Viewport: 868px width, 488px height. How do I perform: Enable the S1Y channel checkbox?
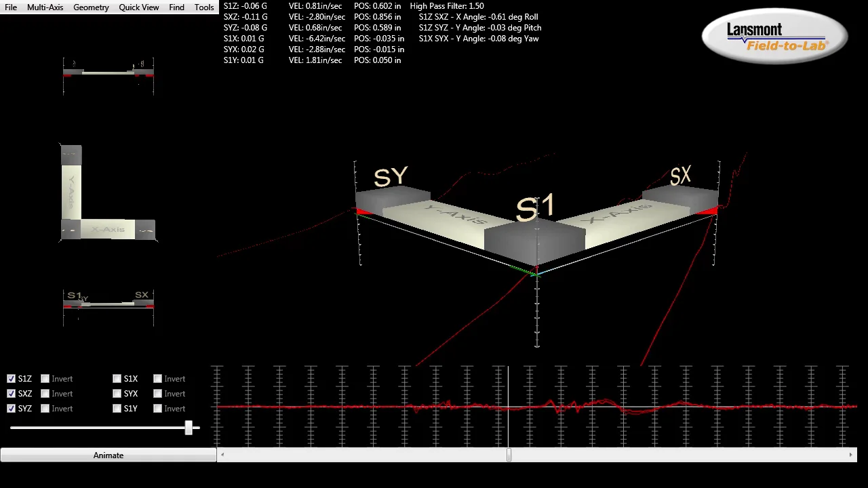pyautogui.click(x=117, y=409)
